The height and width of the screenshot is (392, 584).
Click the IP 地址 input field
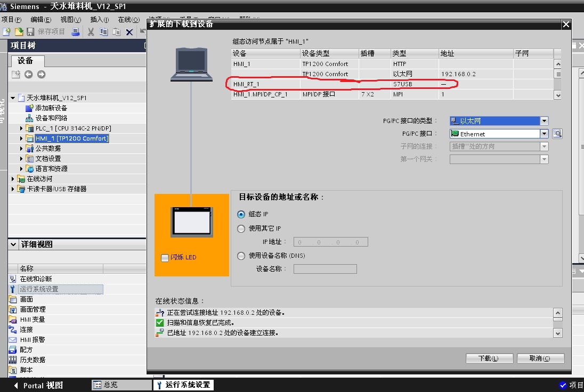click(x=331, y=242)
